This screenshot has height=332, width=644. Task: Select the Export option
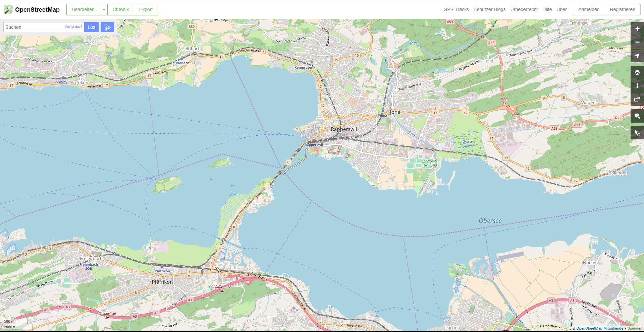tap(146, 9)
